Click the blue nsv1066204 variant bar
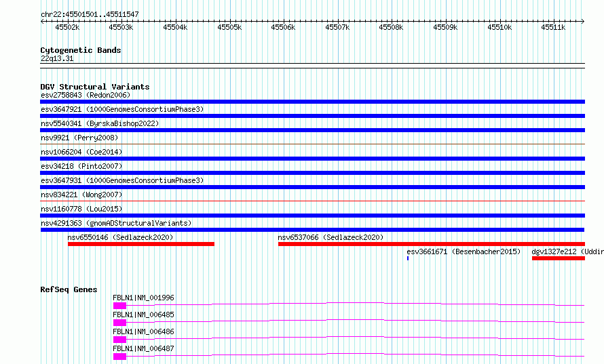The width and height of the screenshot is (604, 364). click(312, 159)
